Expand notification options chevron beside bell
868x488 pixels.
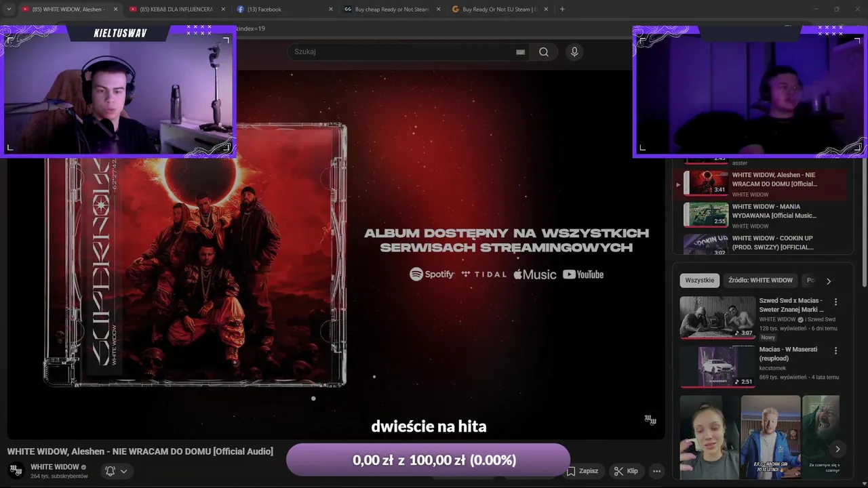(123, 471)
